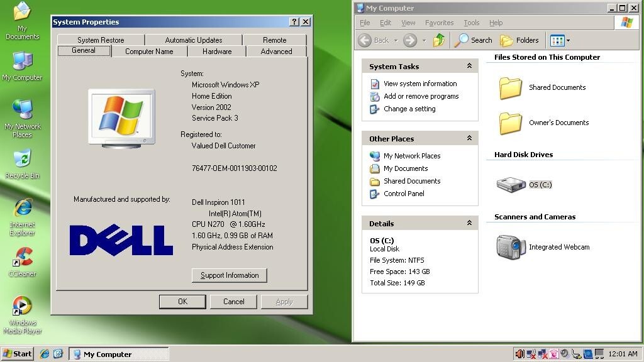Click Add or remove programs
Viewport: 644px width, 362px height.
click(x=421, y=96)
